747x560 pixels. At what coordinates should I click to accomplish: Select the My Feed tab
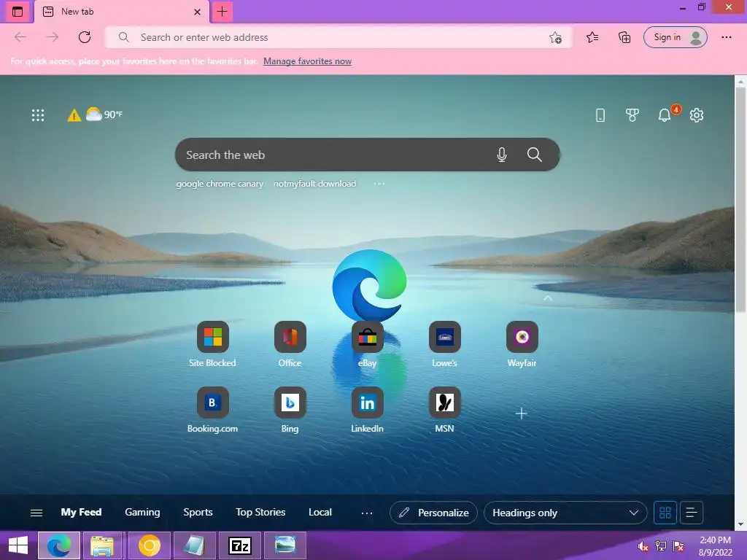coord(81,513)
